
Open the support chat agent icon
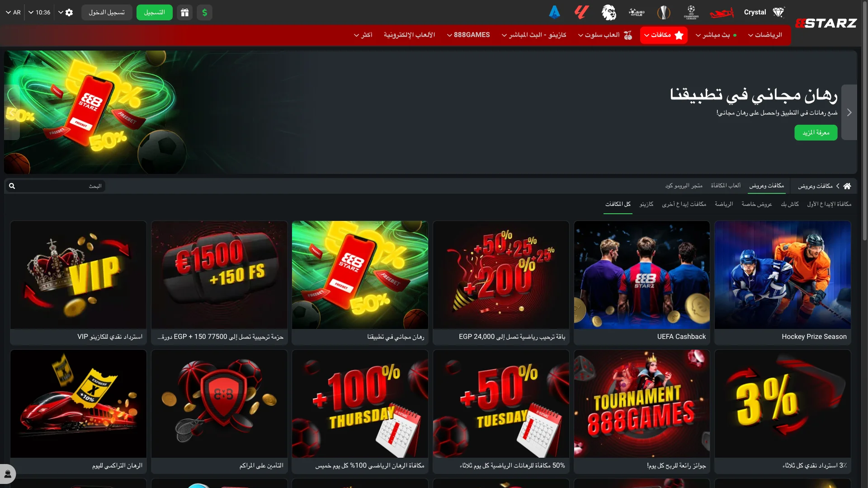pyautogui.click(x=8, y=474)
